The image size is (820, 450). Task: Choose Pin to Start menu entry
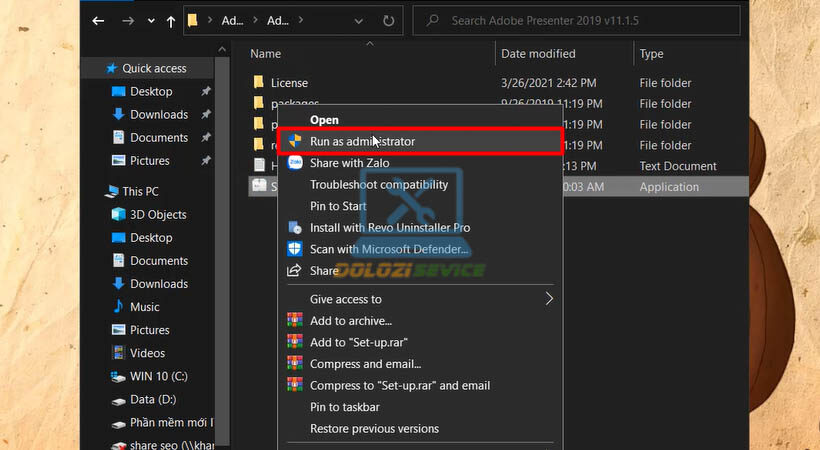click(338, 206)
